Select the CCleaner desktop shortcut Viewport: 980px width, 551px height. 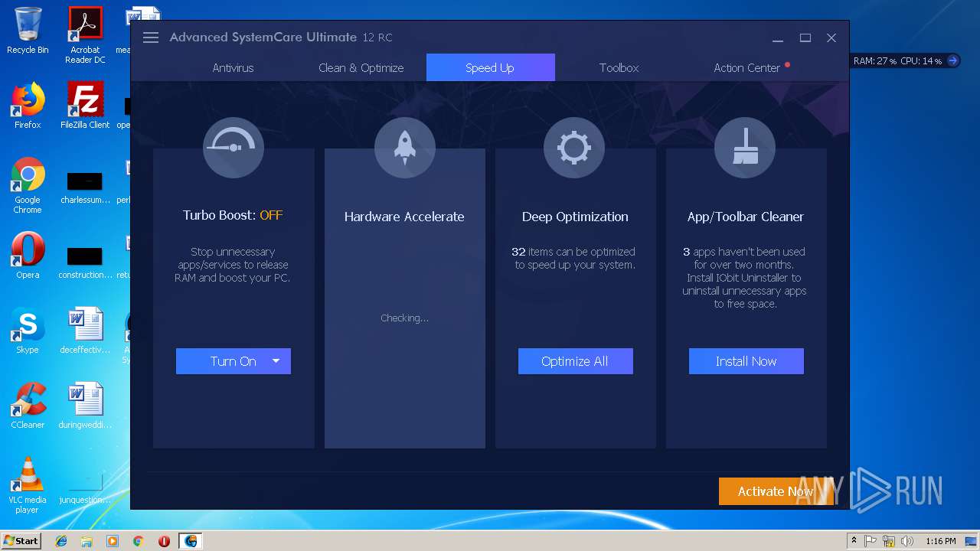pyautogui.click(x=28, y=406)
